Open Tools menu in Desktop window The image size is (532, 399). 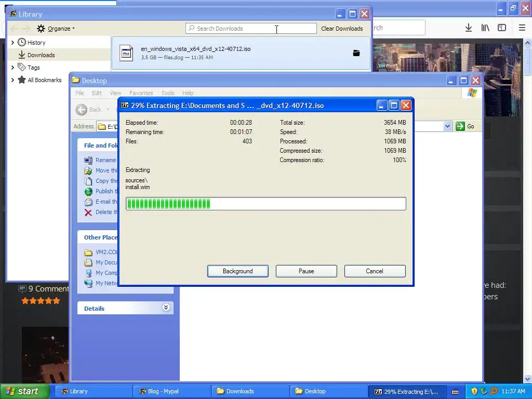(168, 93)
